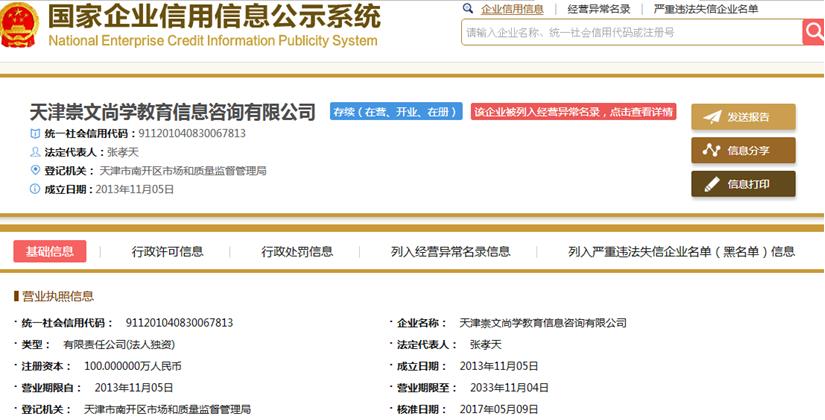The height and width of the screenshot is (420, 825).
Task: Click the red abnormal operations warning badge
Action: pyautogui.click(x=574, y=112)
